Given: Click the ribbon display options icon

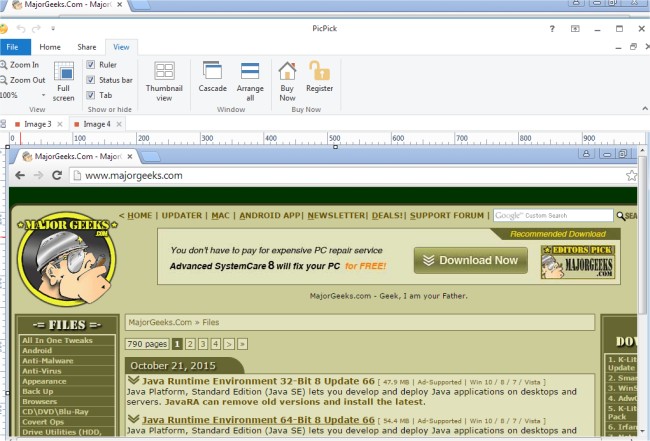Looking at the screenshot, I should [575, 29].
